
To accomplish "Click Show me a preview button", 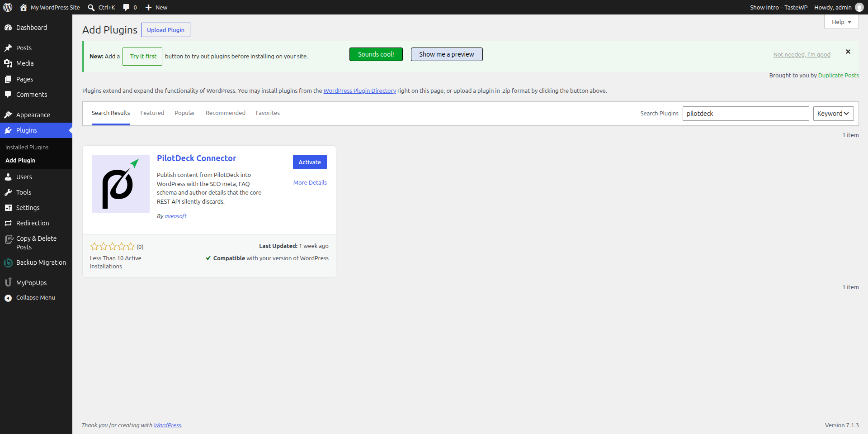I will (x=447, y=54).
